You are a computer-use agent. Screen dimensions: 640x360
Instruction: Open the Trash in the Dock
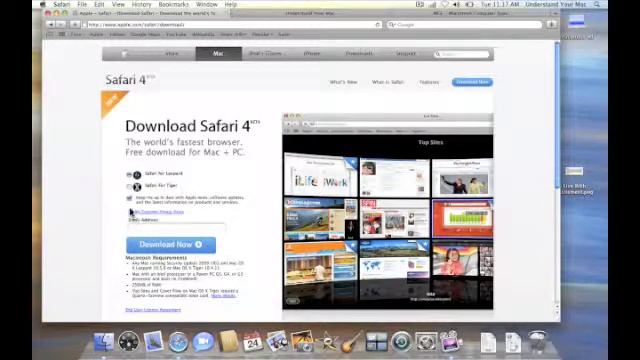(x=538, y=341)
